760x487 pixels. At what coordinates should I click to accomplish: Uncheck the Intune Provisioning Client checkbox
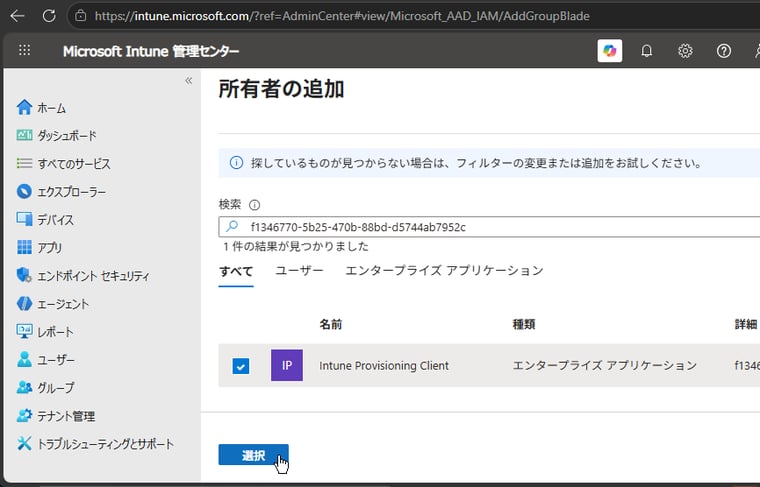(241, 366)
